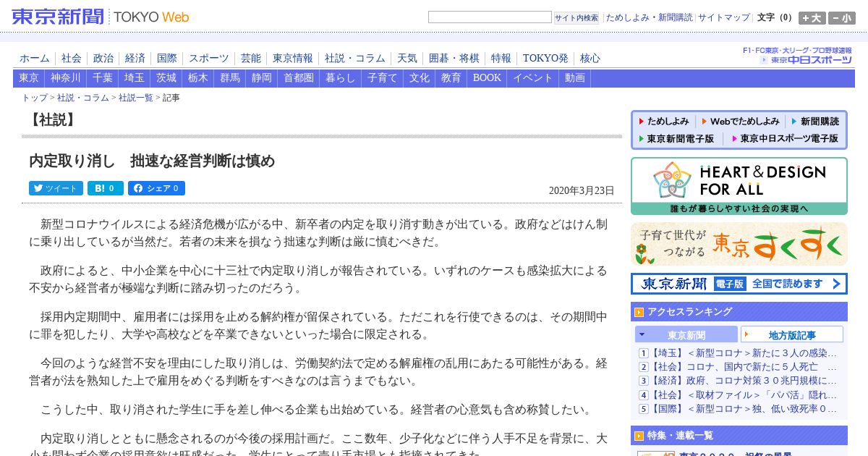Select 群馬 in the regional submenu
This screenshot has width=868, height=456.
click(x=230, y=78)
